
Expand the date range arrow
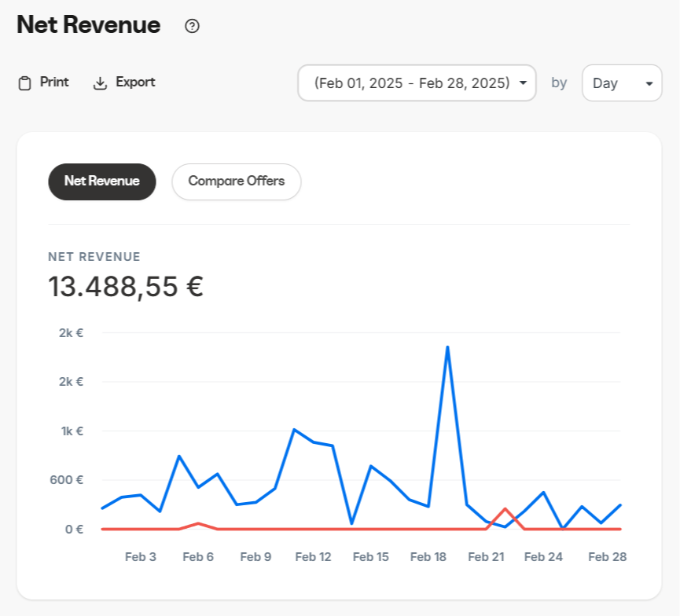coord(523,83)
